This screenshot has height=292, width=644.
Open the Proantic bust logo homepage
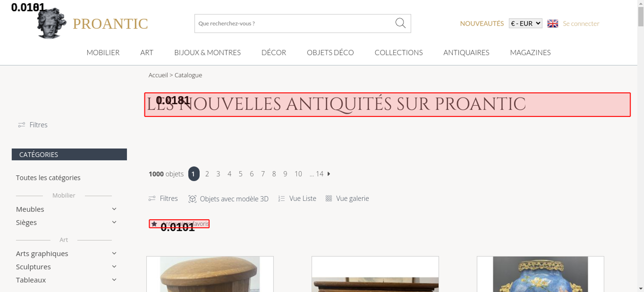pos(52,23)
